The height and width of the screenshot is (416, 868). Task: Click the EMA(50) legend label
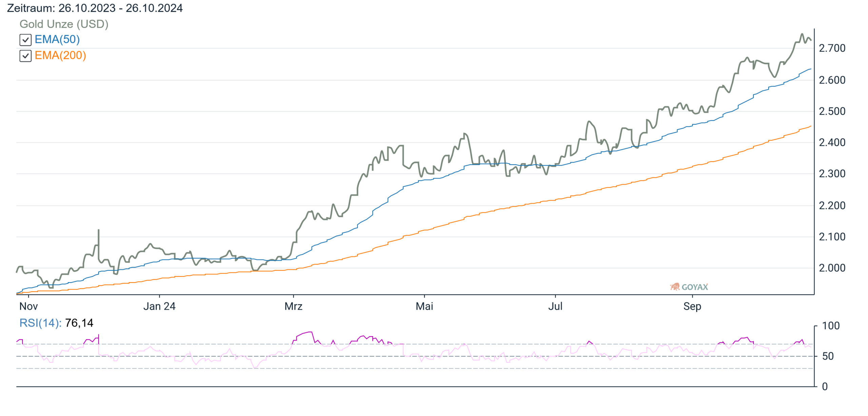[57, 39]
